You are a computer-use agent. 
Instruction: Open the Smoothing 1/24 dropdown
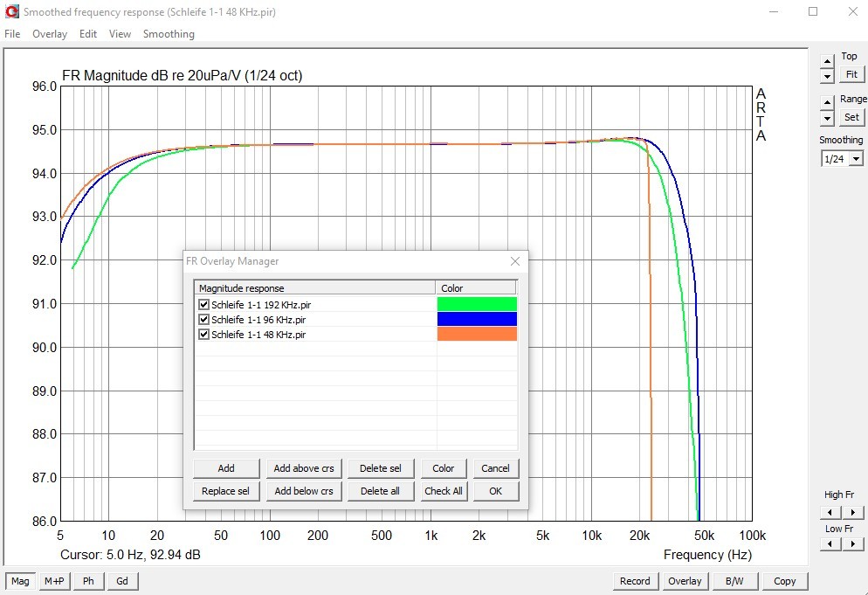coord(857,159)
